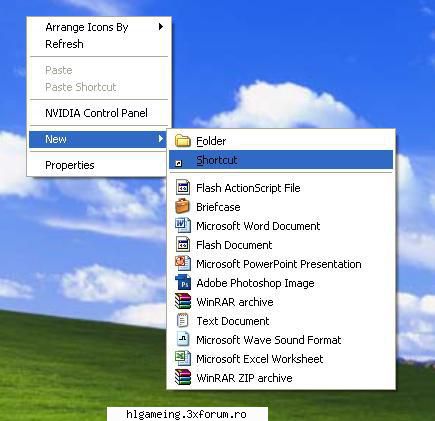Click the Wave Sound Format icon

[x=183, y=339]
